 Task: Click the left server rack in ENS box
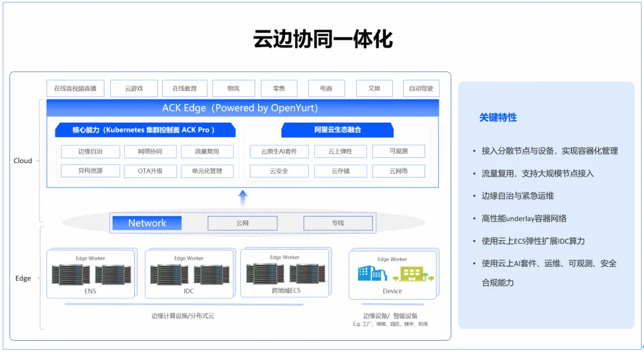pos(70,275)
